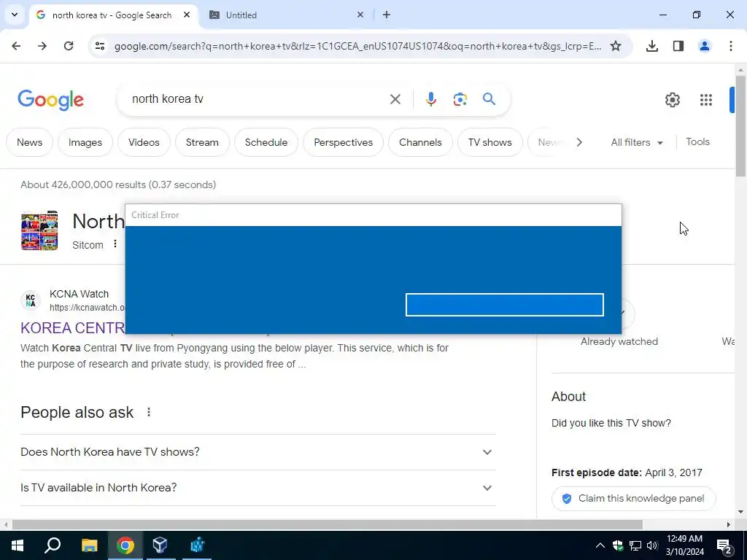Search by image with Google Lens icon

[x=460, y=99]
